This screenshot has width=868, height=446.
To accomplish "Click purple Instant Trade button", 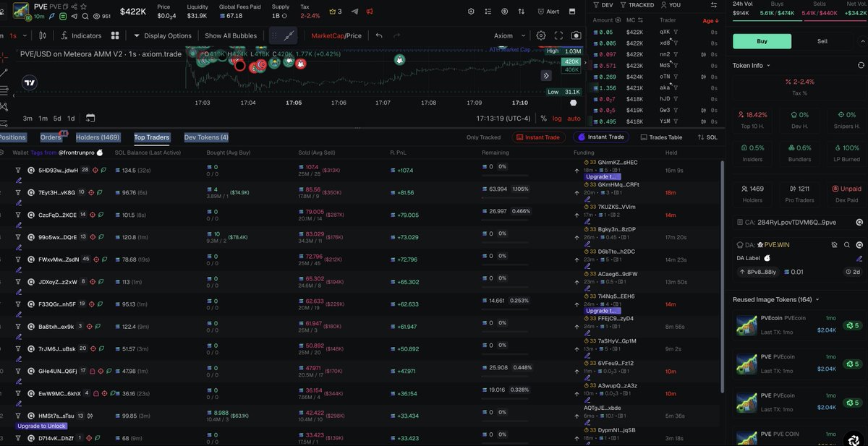I will (600, 137).
